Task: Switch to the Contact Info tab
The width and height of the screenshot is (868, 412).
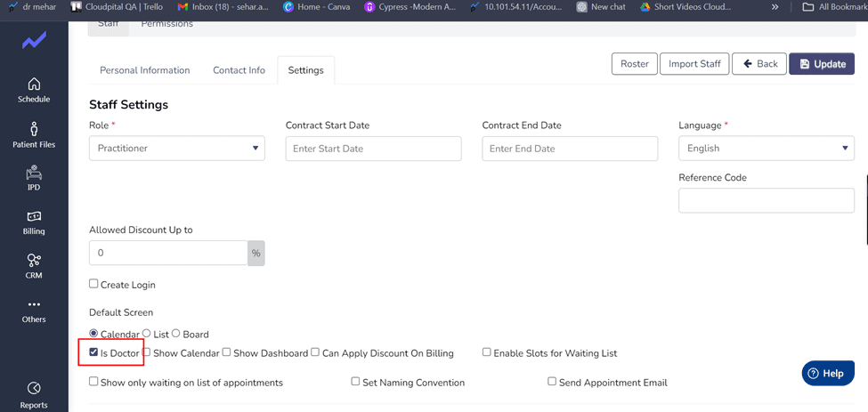Action: click(x=239, y=70)
